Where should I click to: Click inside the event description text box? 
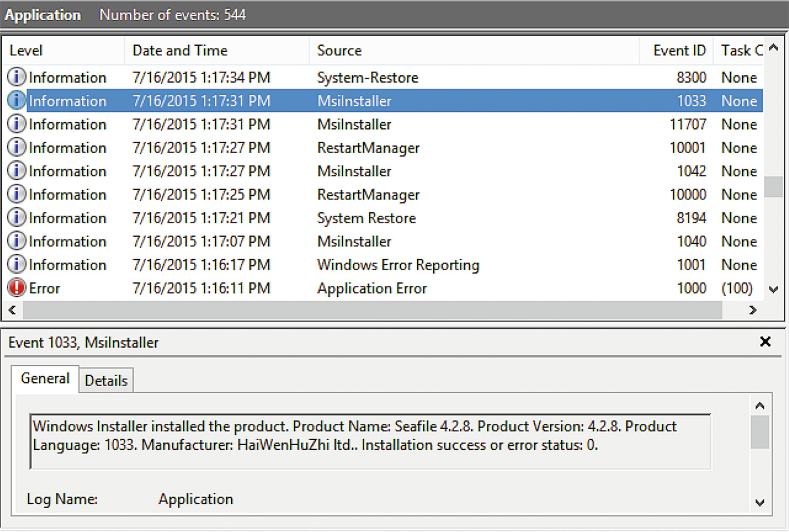pos(371,441)
